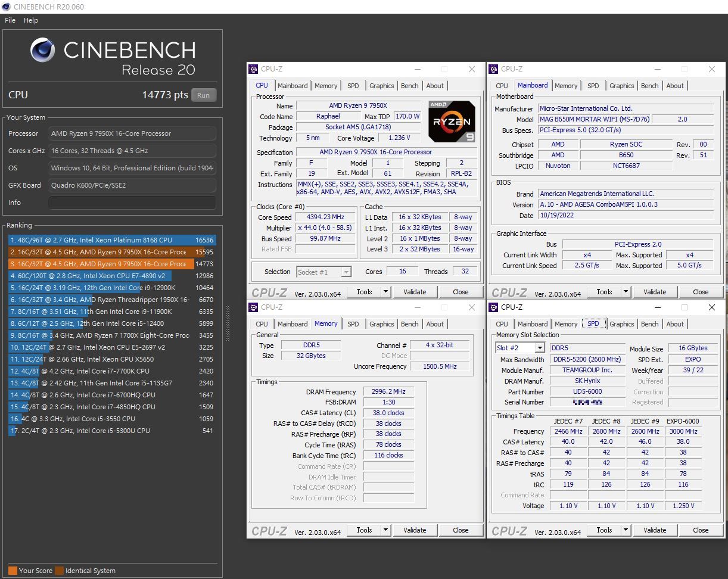Viewport: 728px width, 579px height.
Task: Click the Part Number UD5-6000 field
Action: 586,392
